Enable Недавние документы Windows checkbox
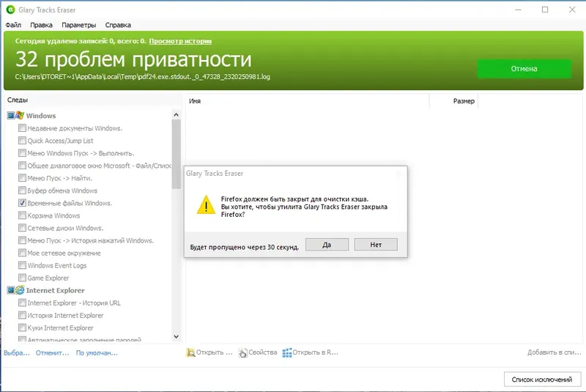The width and height of the screenshot is (586, 392). 22,128
